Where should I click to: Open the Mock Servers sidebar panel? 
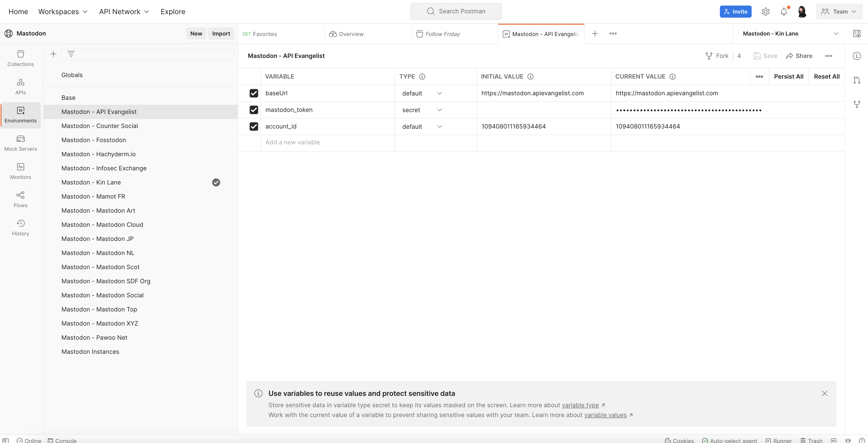[x=21, y=143]
